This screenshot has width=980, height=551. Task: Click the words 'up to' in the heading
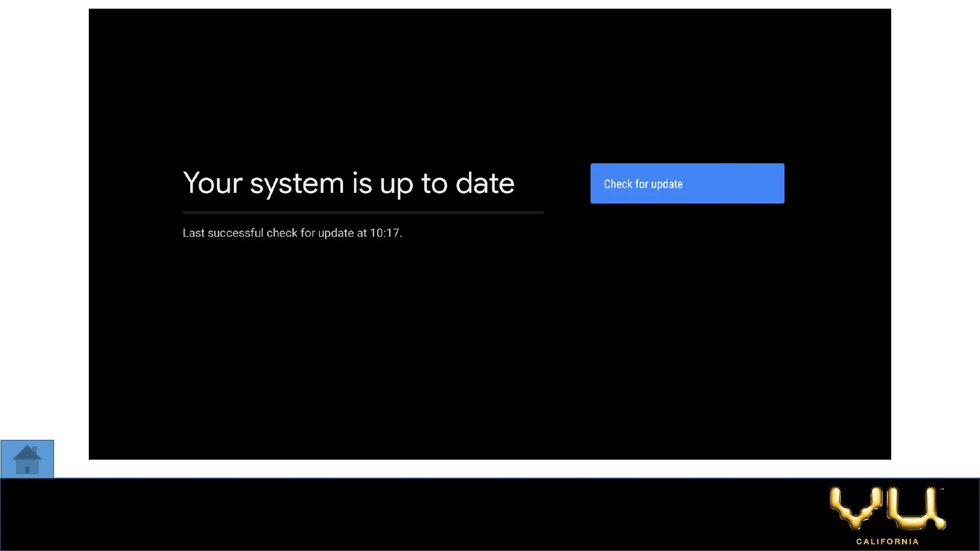tap(413, 184)
